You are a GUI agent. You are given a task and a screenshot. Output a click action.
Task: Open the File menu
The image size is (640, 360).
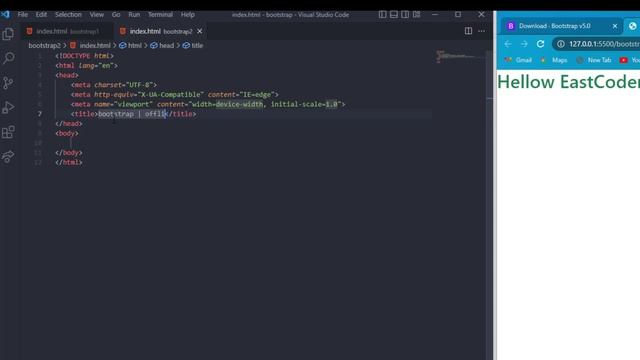[23, 14]
